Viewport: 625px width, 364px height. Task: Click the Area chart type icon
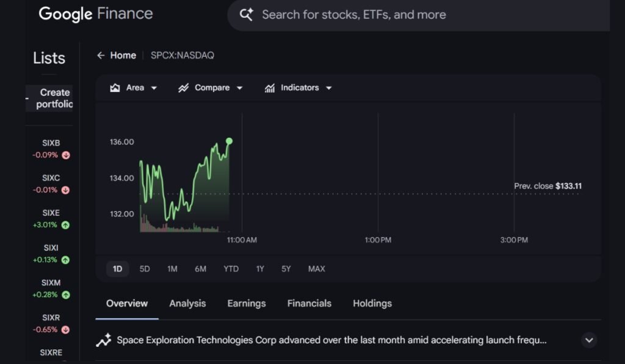pyautogui.click(x=115, y=88)
